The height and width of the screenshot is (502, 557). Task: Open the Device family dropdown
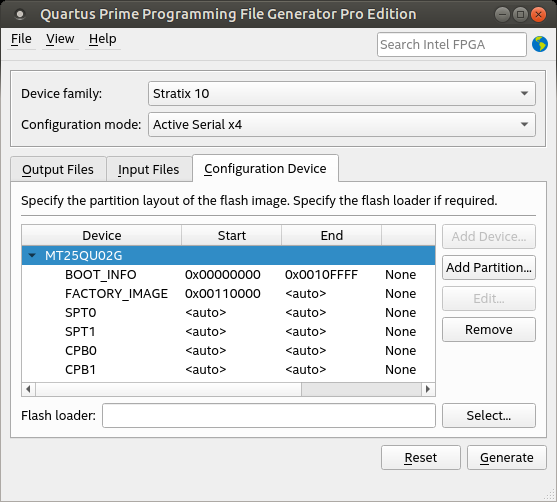point(342,93)
